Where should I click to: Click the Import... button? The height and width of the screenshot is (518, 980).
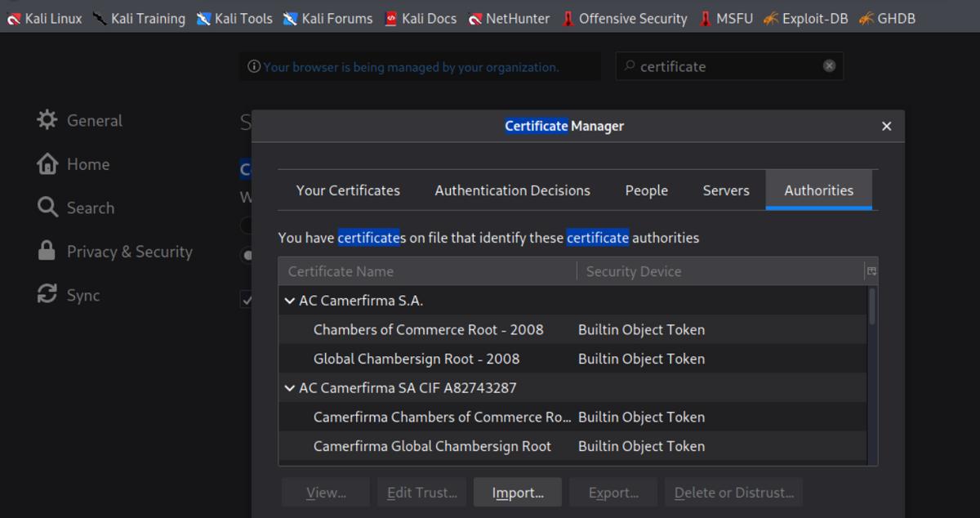518,493
